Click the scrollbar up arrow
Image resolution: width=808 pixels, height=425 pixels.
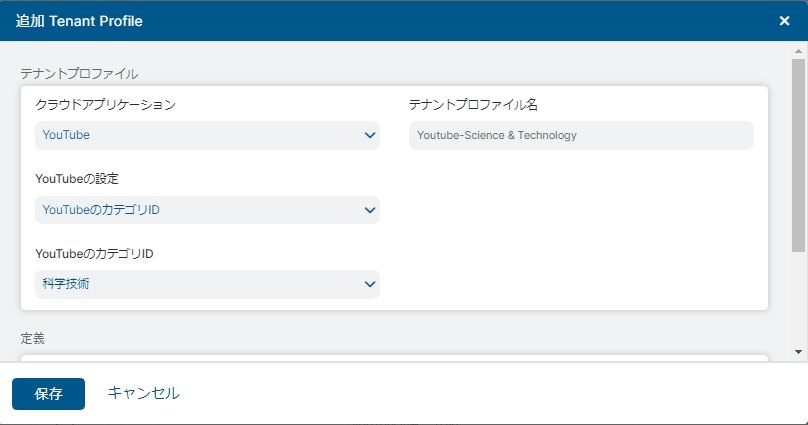click(x=798, y=51)
